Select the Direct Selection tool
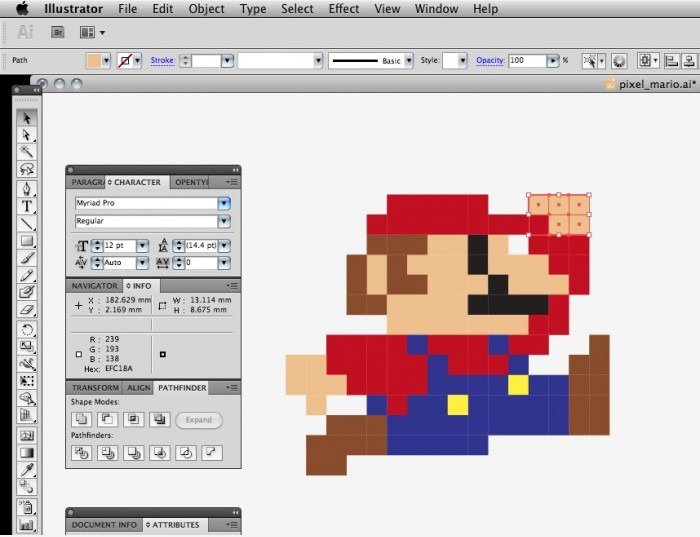Screen dimensions: 700x537 pos(27,135)
